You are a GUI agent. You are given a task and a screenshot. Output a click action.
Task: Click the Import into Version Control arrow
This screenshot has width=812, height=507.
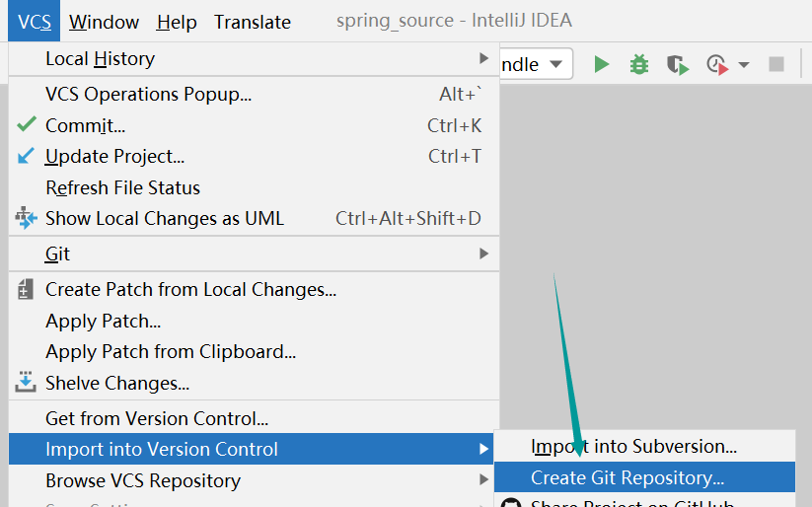pos(483,449)
